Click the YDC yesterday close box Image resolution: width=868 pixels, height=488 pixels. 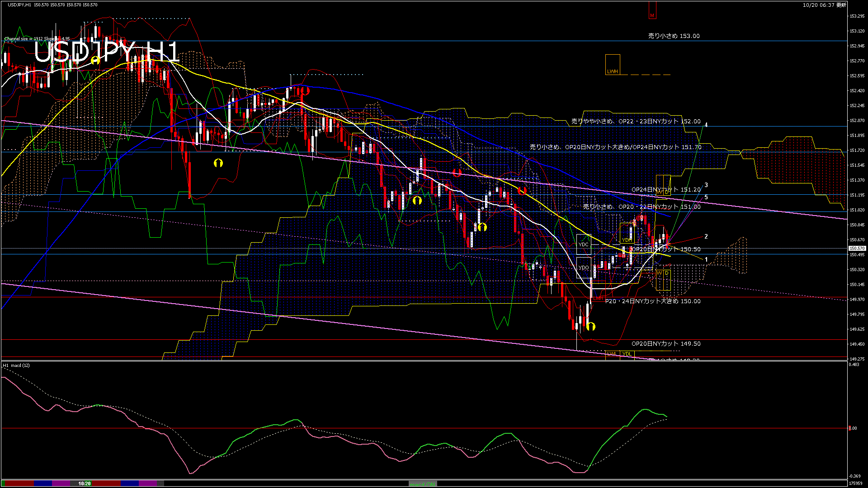[583, 244]
